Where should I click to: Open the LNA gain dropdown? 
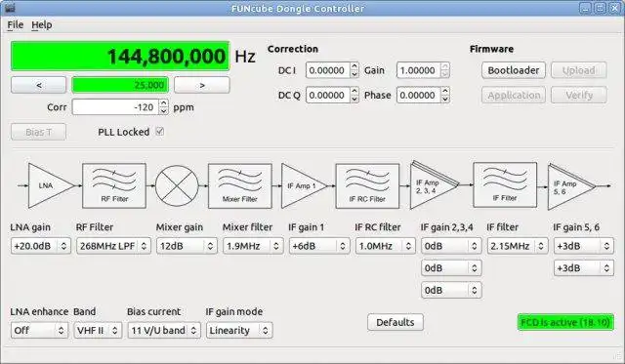[41, 246]
